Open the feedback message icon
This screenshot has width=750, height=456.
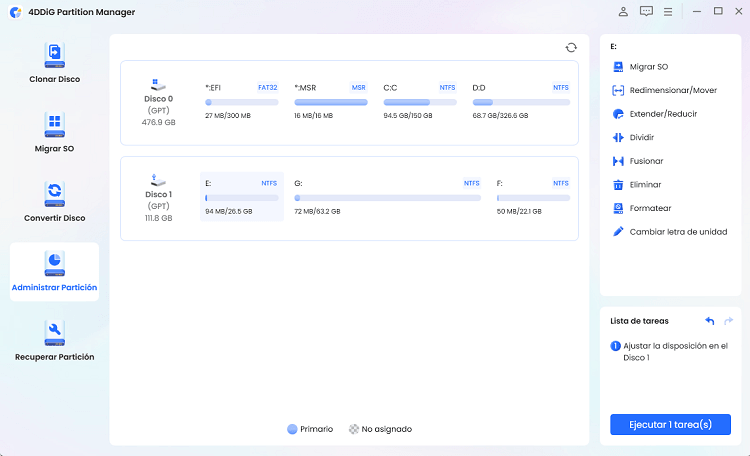point(646,11)
